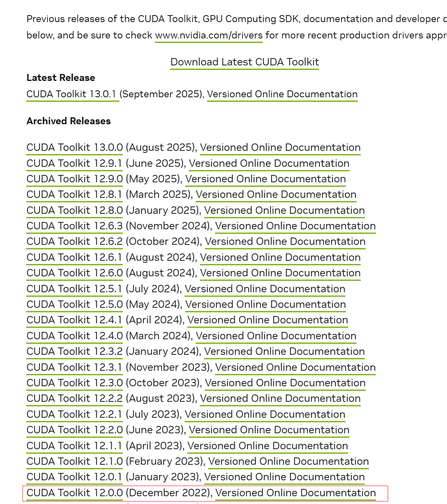Open CUDA Toolkit 12.4.0 link
447x504 pixels.
pyautogui.click(x=75, y=336)
